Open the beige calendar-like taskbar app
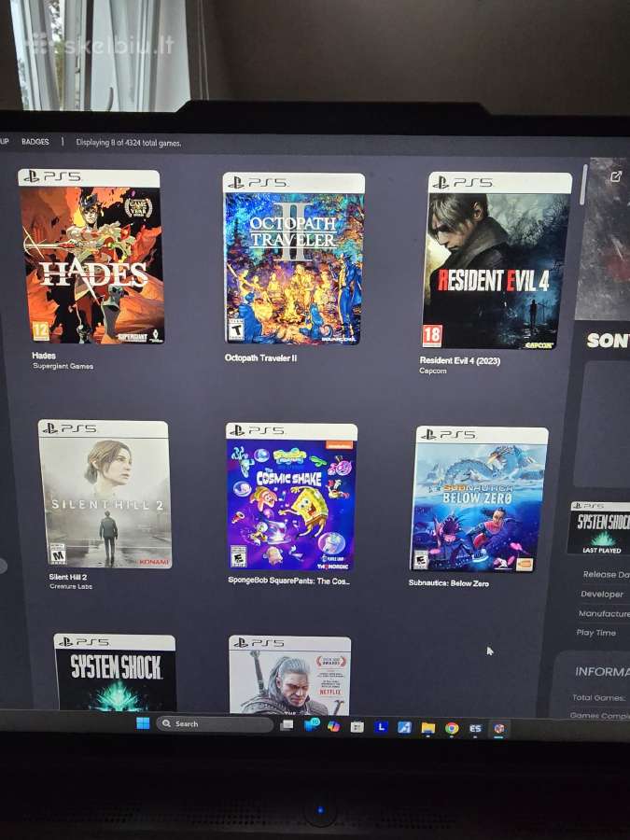 click(357, 726)
